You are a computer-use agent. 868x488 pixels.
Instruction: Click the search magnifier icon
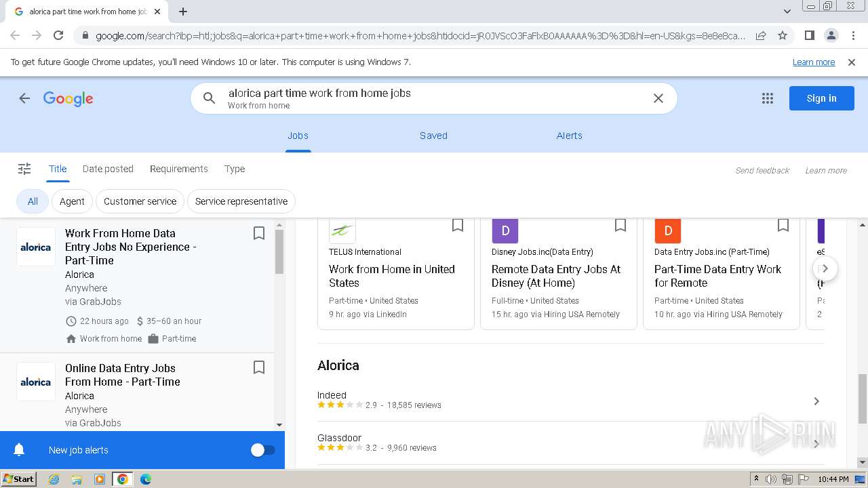point(210,98)
